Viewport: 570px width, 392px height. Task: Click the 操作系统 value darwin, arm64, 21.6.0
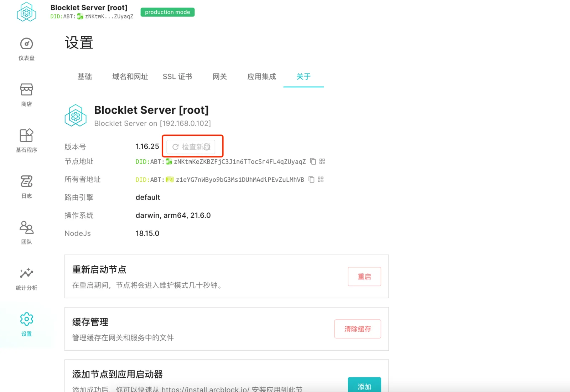[x=173, y=215]
